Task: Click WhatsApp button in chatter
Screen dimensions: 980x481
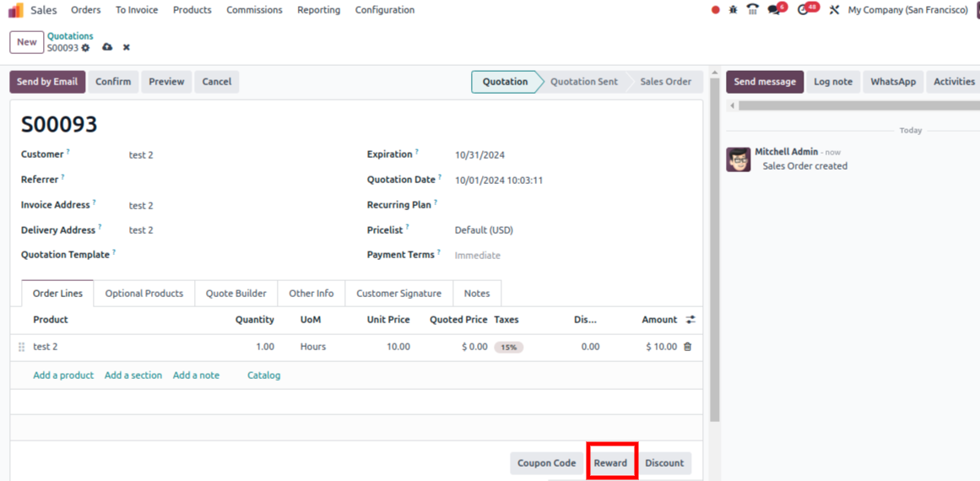Action: click(893, 82)
